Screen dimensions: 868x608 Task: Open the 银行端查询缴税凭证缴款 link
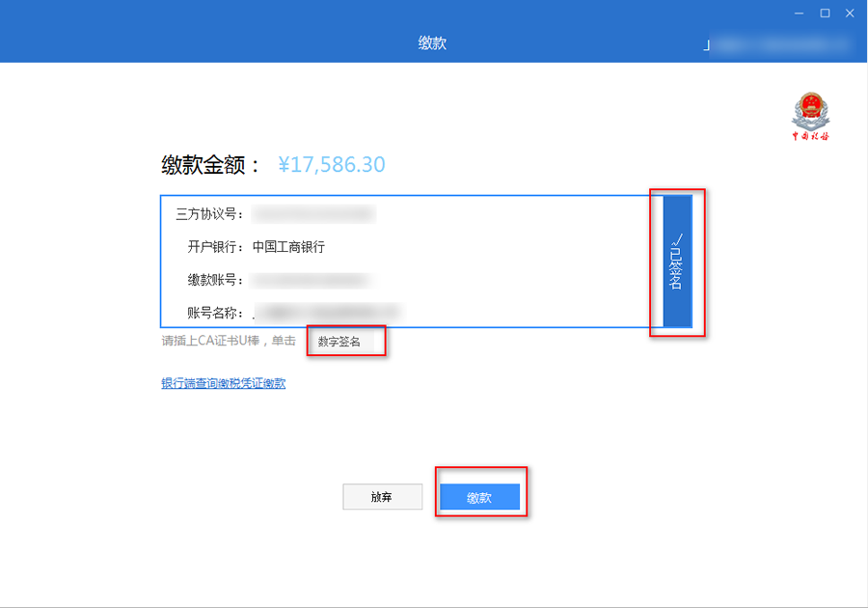tap(223, 383)
